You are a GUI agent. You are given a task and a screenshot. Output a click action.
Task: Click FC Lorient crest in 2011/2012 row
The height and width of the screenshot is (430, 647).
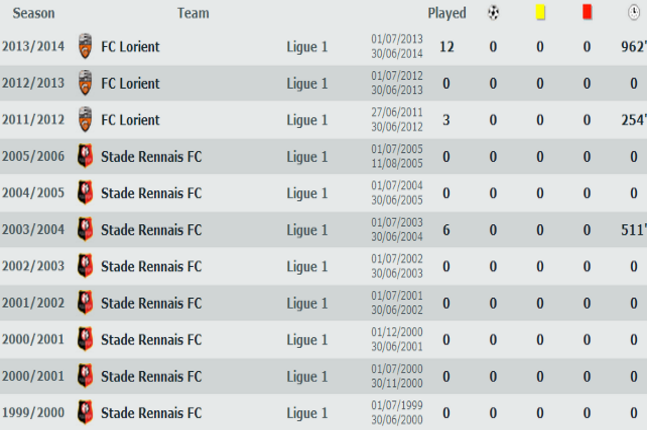pyautogui.click(x=85, y=119)
